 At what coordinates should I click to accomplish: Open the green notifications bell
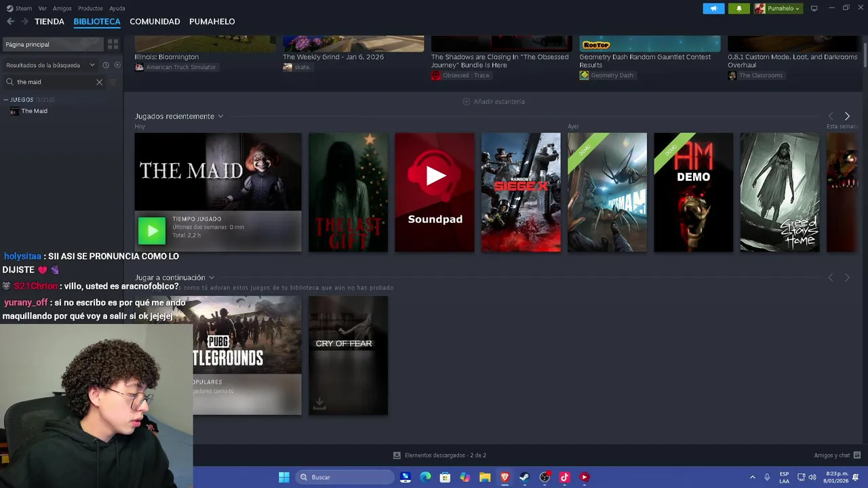pos(738,8)
